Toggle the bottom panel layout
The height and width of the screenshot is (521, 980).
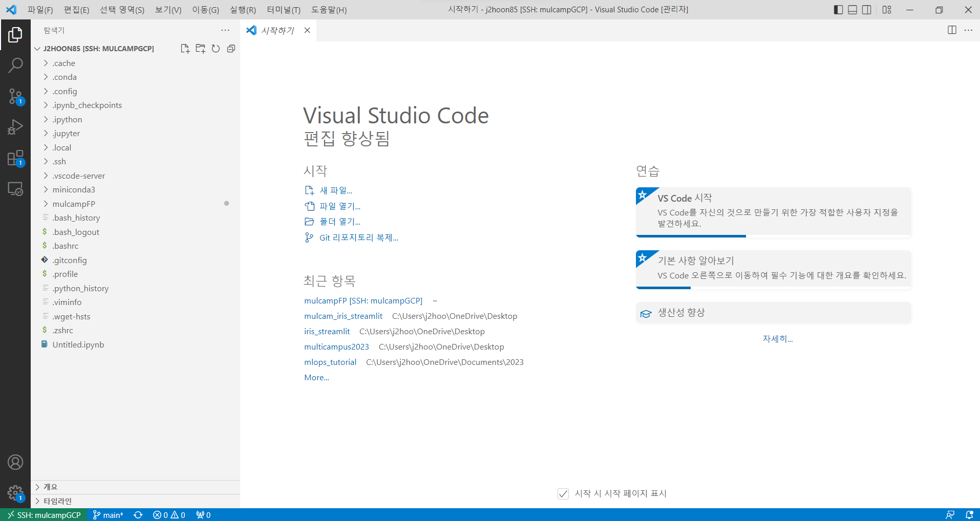(x=853, y=10)
